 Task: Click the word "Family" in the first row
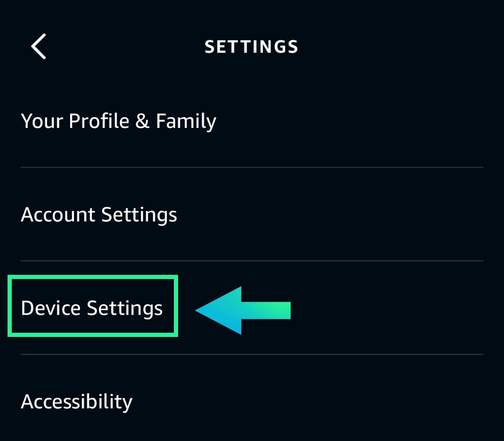point(186,121)
